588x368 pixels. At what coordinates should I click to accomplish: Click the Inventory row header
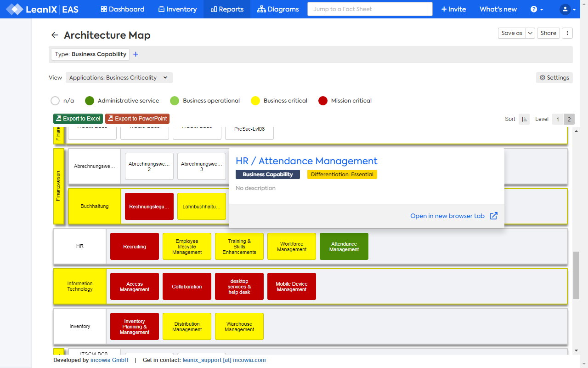coord(80,327)
